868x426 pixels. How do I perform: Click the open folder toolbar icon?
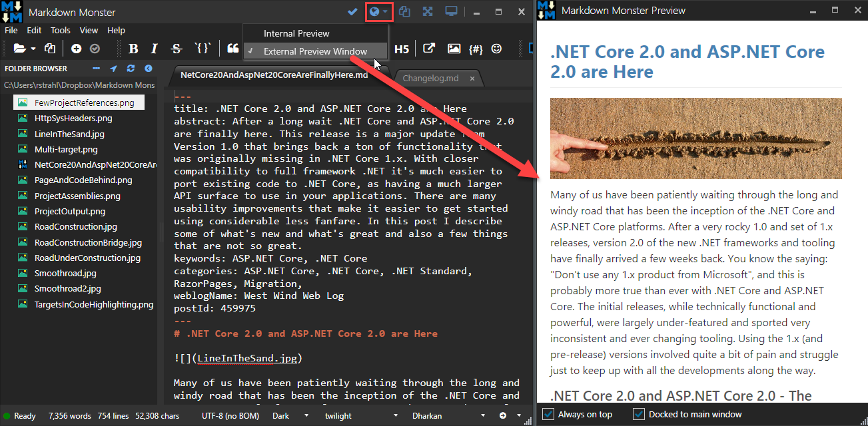tap(20, 49)
